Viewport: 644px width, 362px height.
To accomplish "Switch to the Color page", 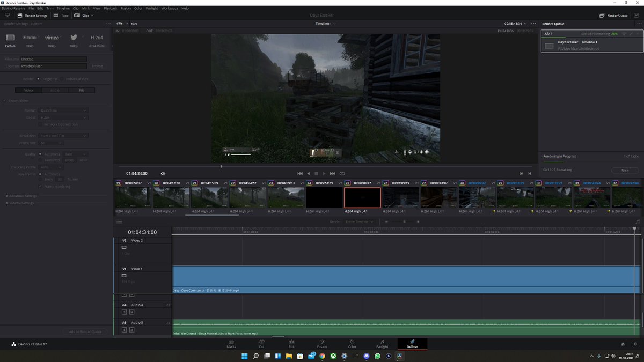I will [x=352, y=345].
